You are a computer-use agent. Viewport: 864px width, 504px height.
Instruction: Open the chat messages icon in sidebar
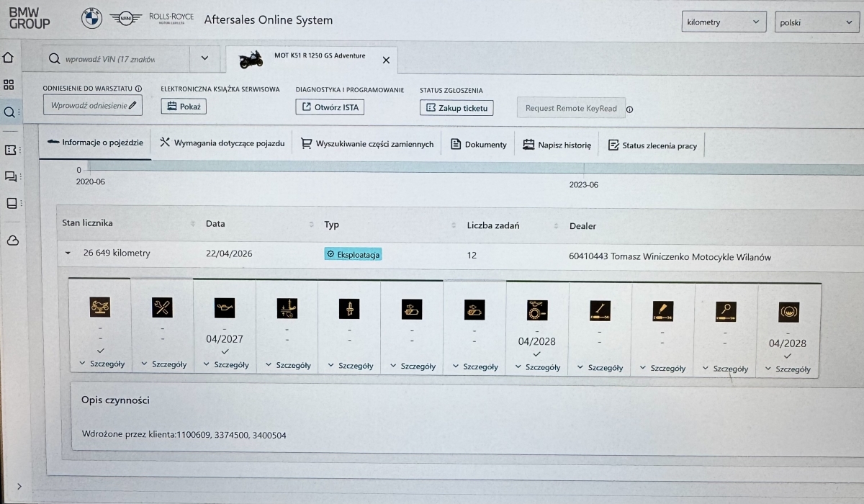click(11, 176)
